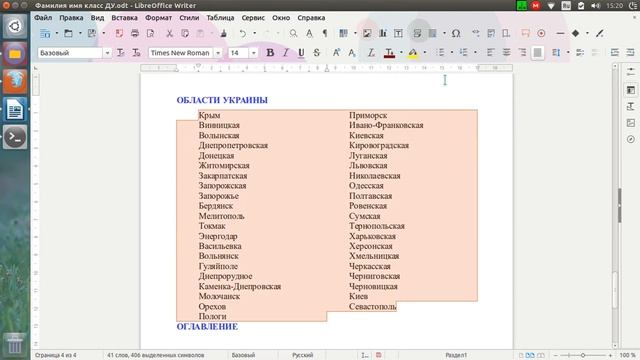Click the Strikethrough S icon
The height and width of the screenshot is (360, 640).
click(x=316, y=53)
